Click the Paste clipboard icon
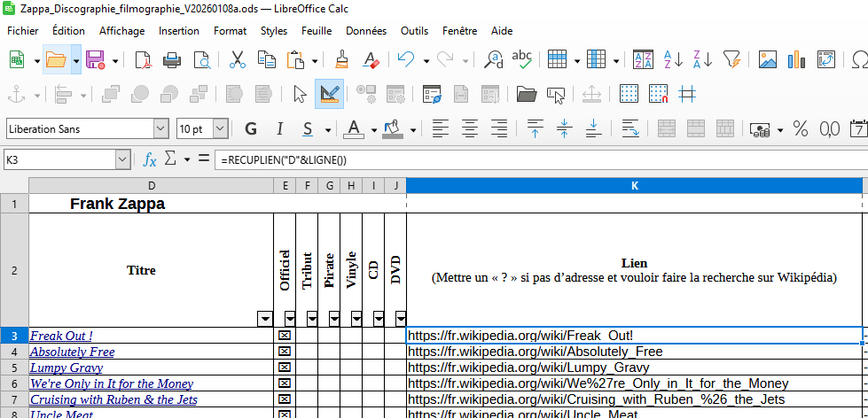The image size is (868, 418). [x=296, y=59]
